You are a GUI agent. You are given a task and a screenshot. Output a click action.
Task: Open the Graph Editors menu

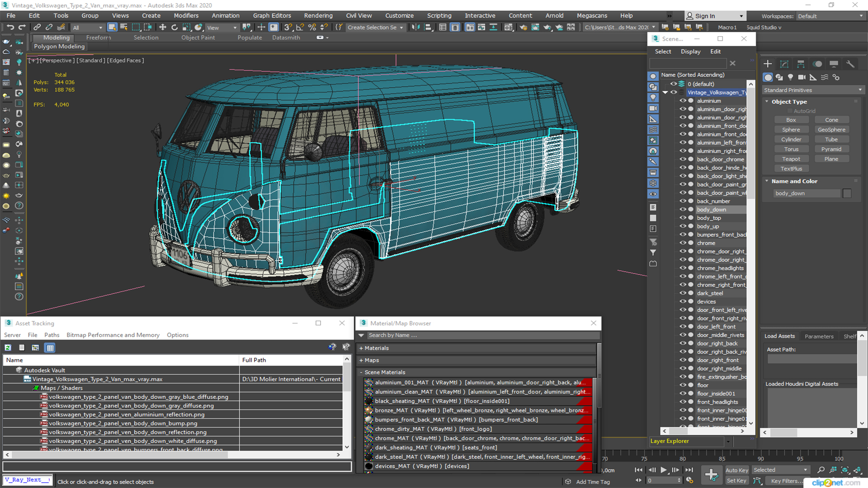point(272,15)
